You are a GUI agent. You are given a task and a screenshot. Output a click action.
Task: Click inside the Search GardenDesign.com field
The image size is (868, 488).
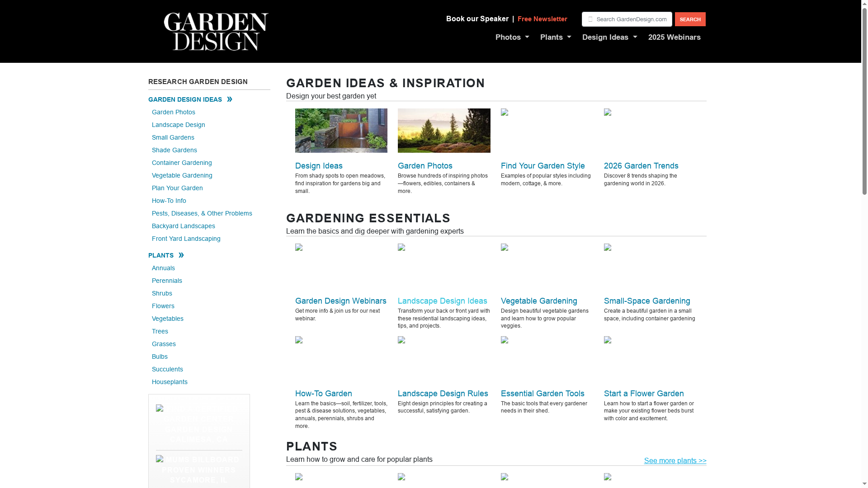pos(631,19)
